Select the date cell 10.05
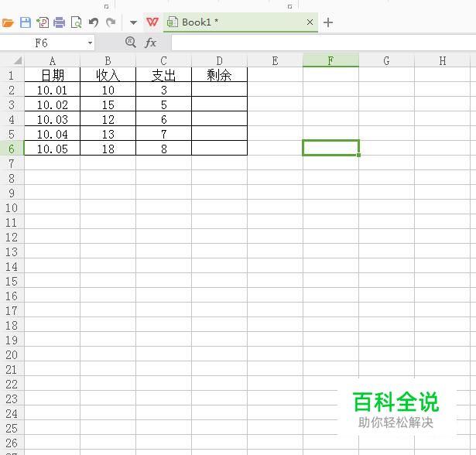476x455 pixels. tap(52, 149)
